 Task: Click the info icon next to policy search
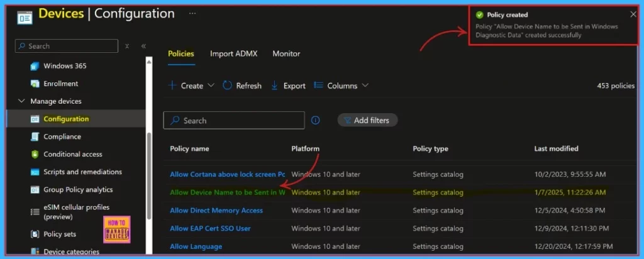pyautogui.click(x=315, y=120)
